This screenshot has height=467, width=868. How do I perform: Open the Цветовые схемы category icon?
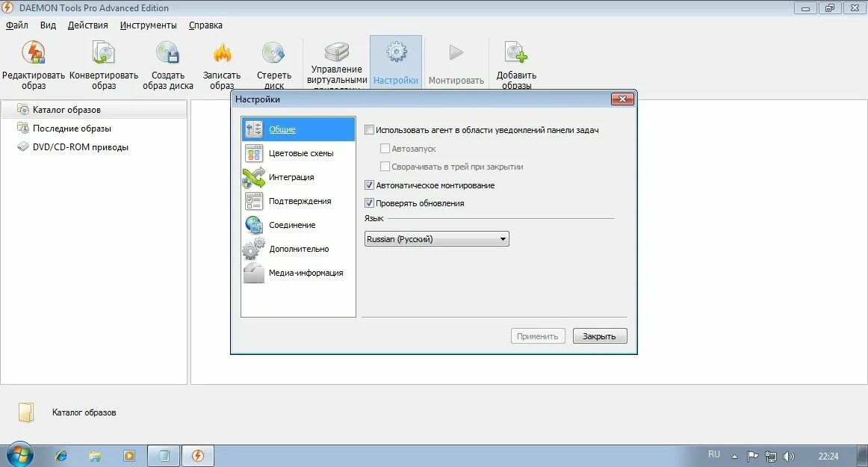click(x=253, y=153)
